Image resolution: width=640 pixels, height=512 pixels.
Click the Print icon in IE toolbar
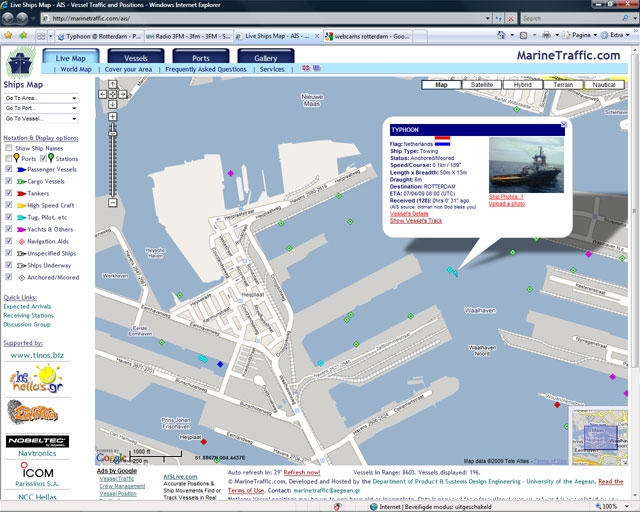pyautogui.click(x=546, y=36)
